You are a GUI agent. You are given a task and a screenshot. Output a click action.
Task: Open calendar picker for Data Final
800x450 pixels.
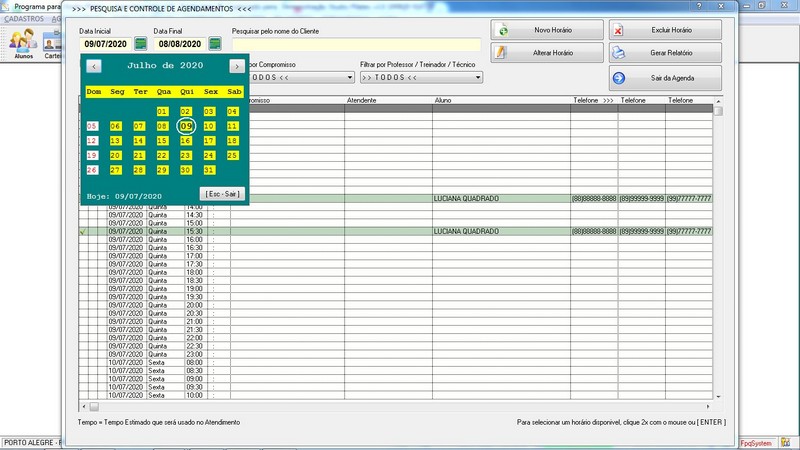click(215, 44)
